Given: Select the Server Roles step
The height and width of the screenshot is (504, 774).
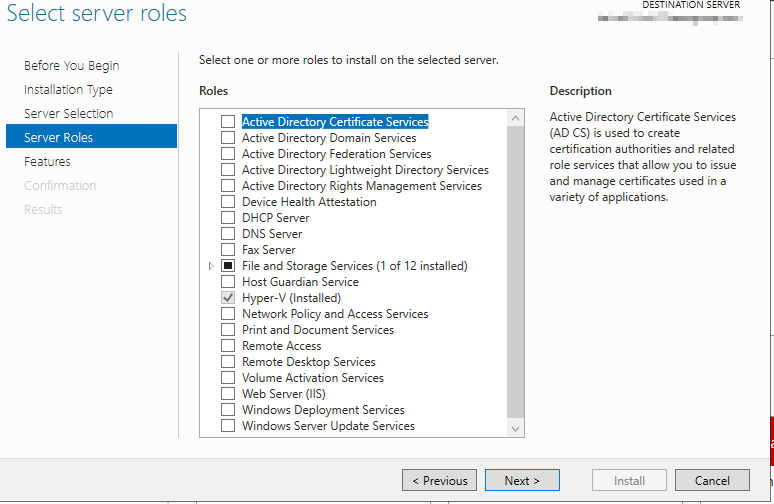Looking at the screenshot, I should tap(91, 136).
